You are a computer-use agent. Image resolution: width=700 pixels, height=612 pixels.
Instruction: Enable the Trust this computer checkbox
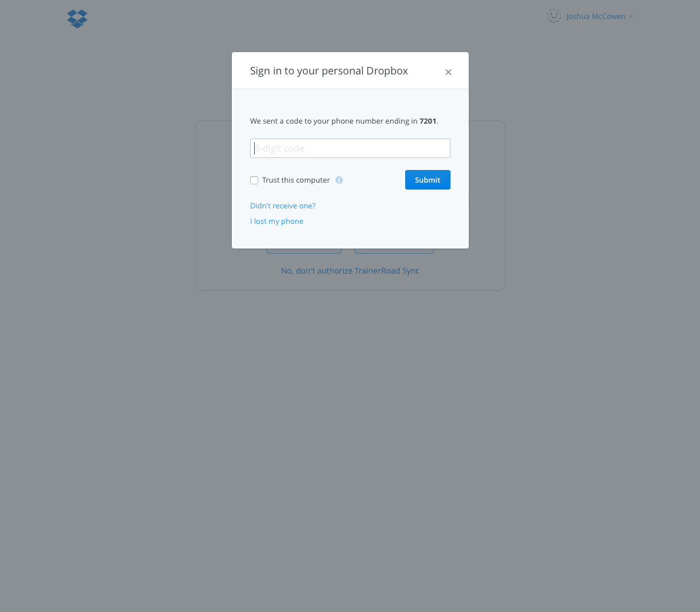point(254,180)
